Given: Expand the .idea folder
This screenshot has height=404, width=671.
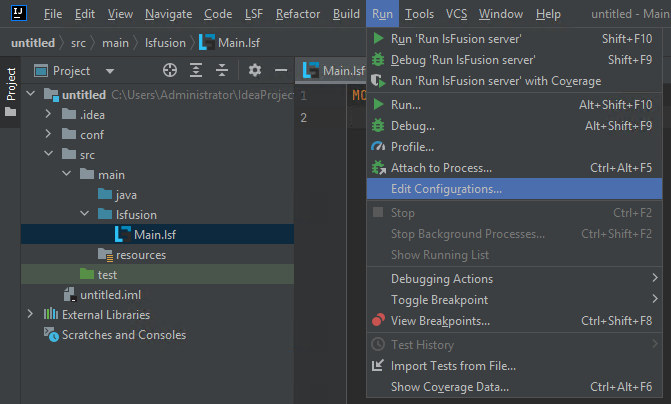Looking at the screenshot, I should (x=49, y=114).
